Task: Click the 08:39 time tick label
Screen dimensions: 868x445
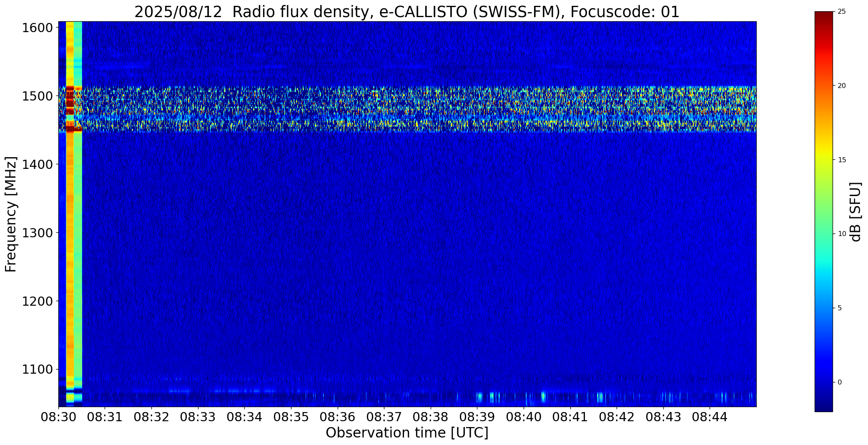Action: pyautogui.click(x=477, y=417)
